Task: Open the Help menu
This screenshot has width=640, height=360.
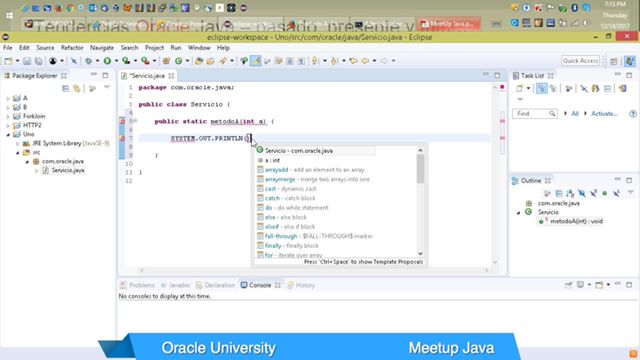Action: coord(223,48)
